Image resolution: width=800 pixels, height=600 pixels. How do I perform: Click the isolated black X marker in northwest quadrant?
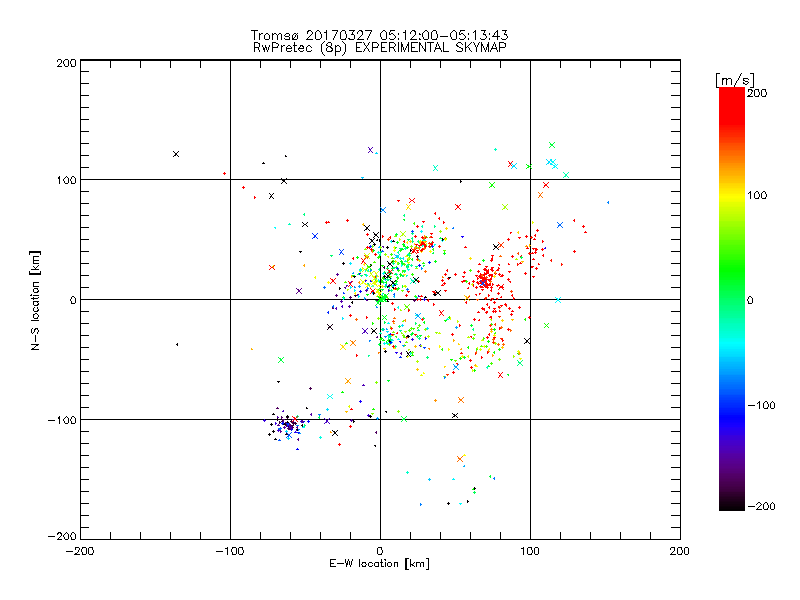tap(176, 154)
